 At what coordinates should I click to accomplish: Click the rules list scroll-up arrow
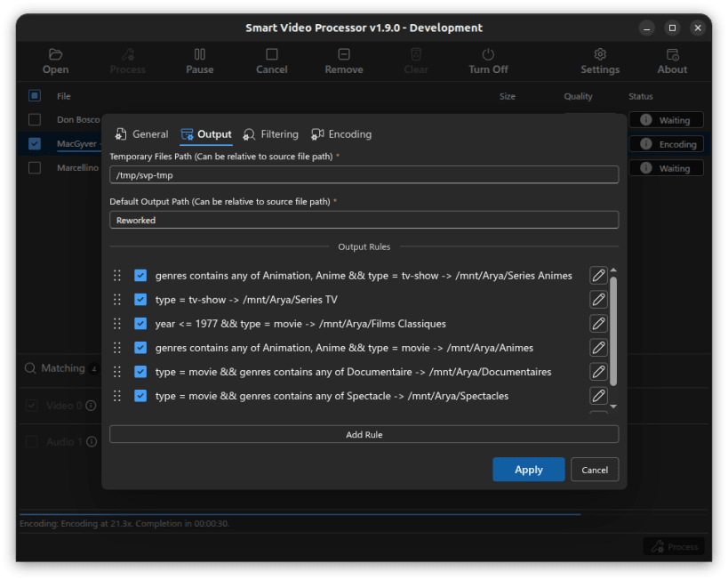[613, 270]
